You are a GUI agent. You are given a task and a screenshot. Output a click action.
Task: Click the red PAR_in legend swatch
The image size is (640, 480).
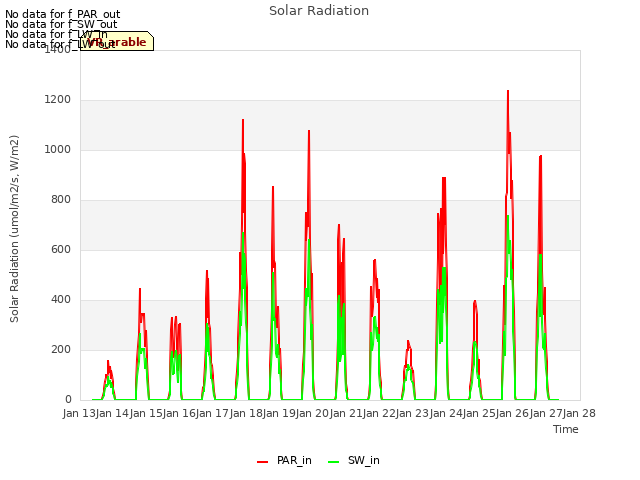click(x=262, y=462)
